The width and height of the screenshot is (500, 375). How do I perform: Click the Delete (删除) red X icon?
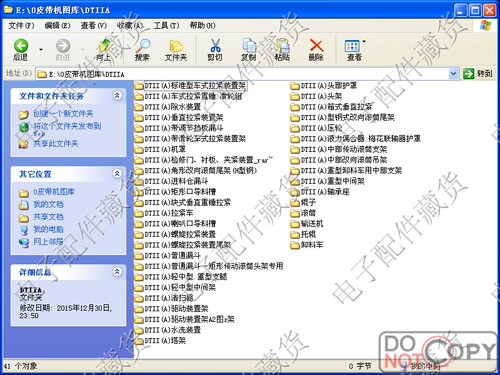(x=316, y=49)
